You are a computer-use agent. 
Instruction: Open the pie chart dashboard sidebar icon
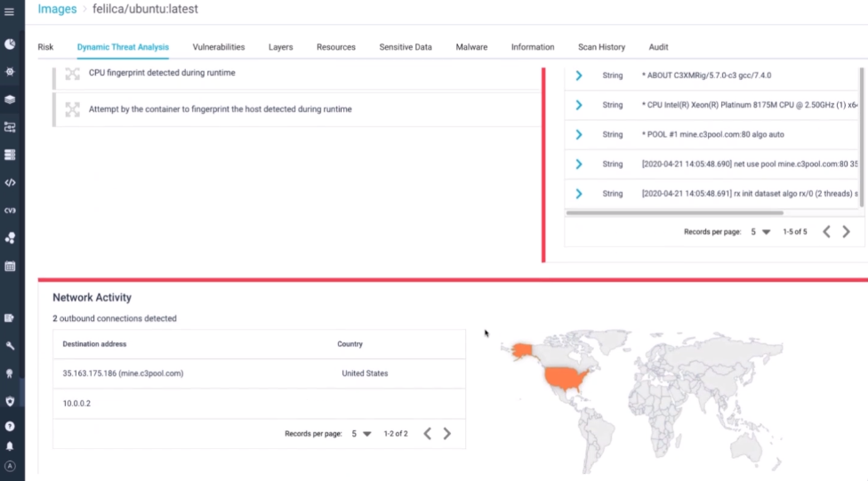10,44
